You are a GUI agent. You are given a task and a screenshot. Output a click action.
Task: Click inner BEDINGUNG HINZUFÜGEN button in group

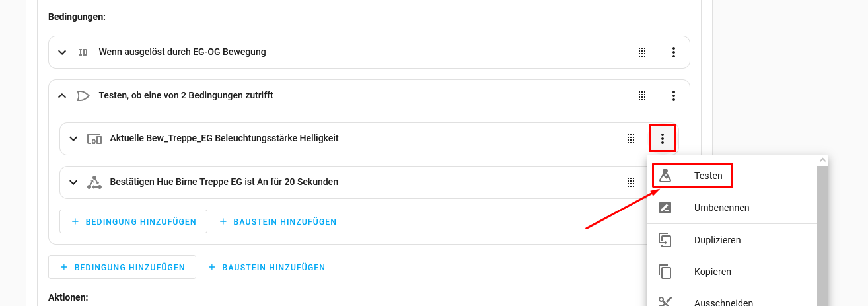133,222
